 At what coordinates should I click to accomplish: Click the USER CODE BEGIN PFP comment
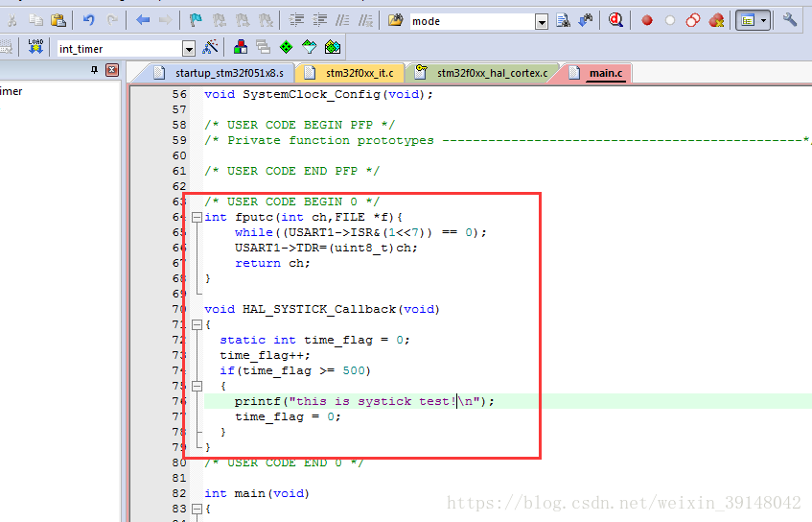point(299,125)
